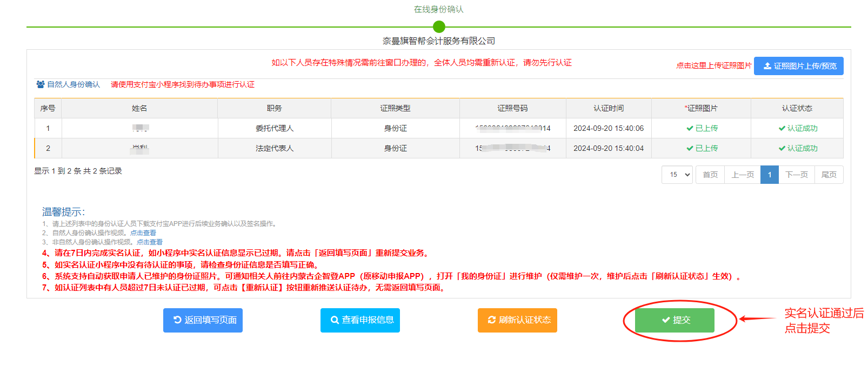This screenshot has height=372, width=868.
Task: Go to 下一页 next page
Action: (796, 175)
